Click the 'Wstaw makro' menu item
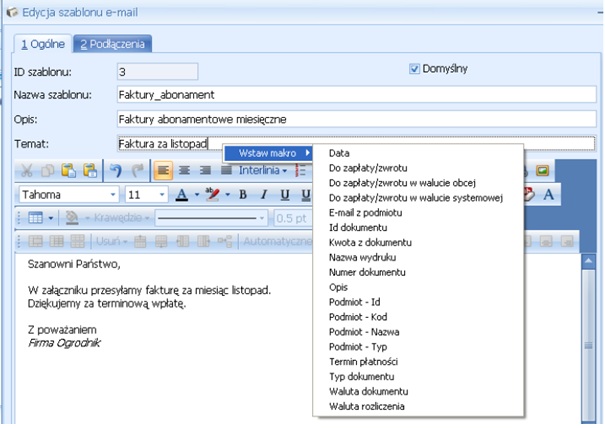This screenshot has height=428, width=605. [x=266, y=152]
